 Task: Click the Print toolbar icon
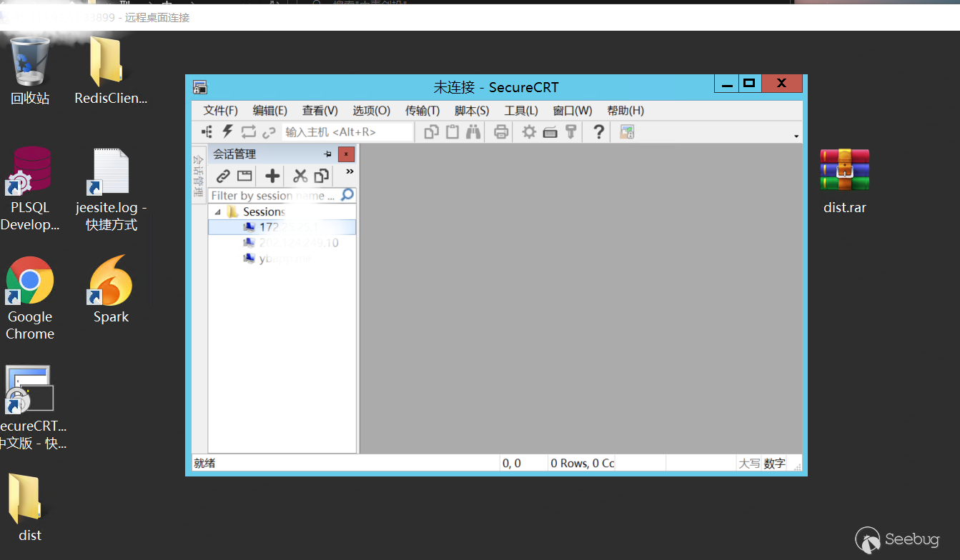[x=501, y=131]
